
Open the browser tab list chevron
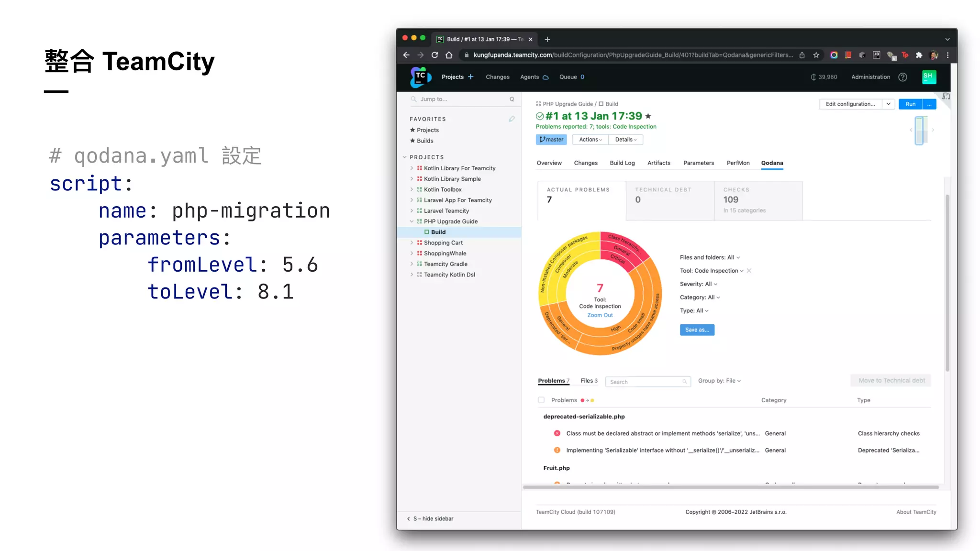tap(947, 39)
